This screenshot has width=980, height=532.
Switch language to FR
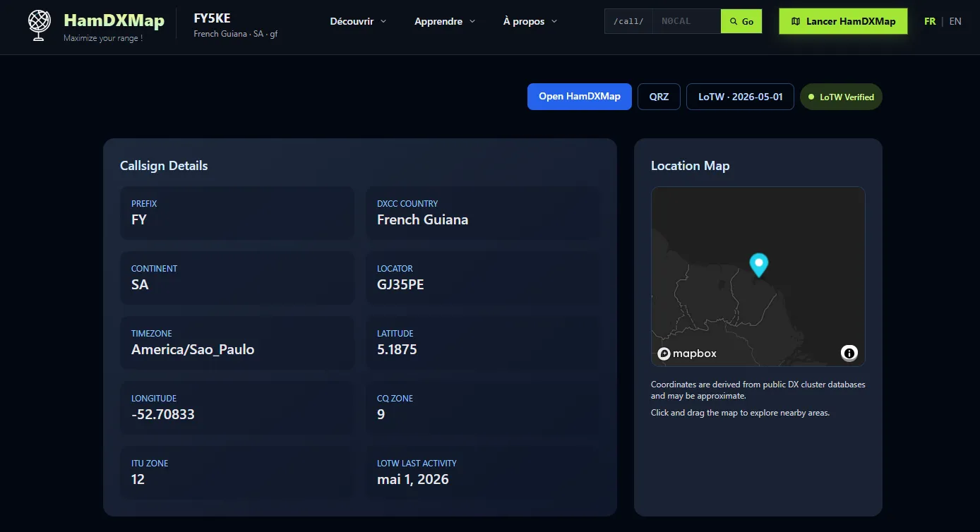[930, 21]
